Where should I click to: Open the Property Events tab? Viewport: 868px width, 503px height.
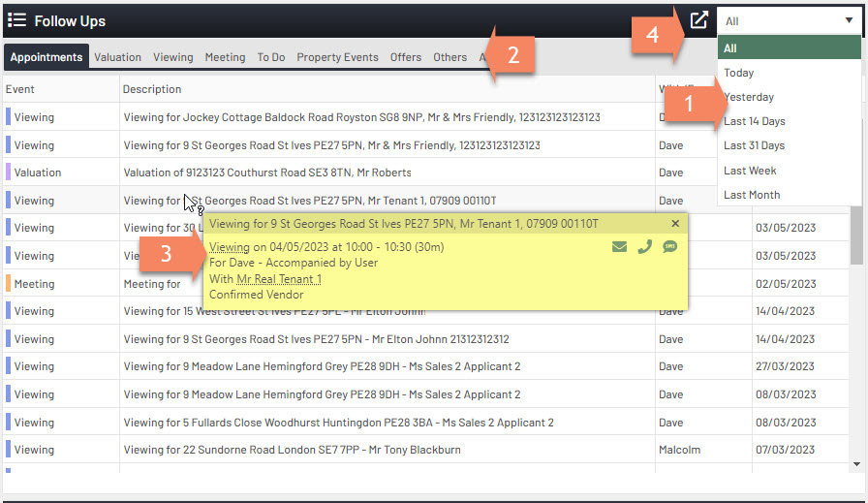[x=337, y=57]
